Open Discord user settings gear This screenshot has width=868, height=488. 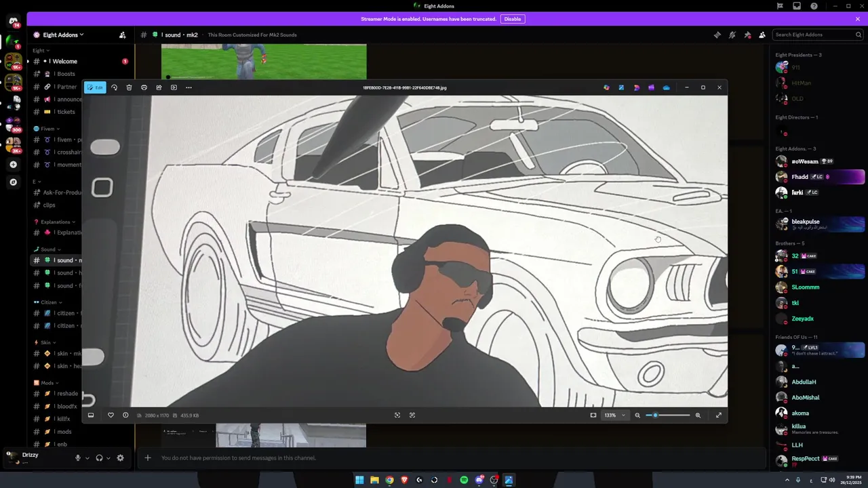point(120,457)
